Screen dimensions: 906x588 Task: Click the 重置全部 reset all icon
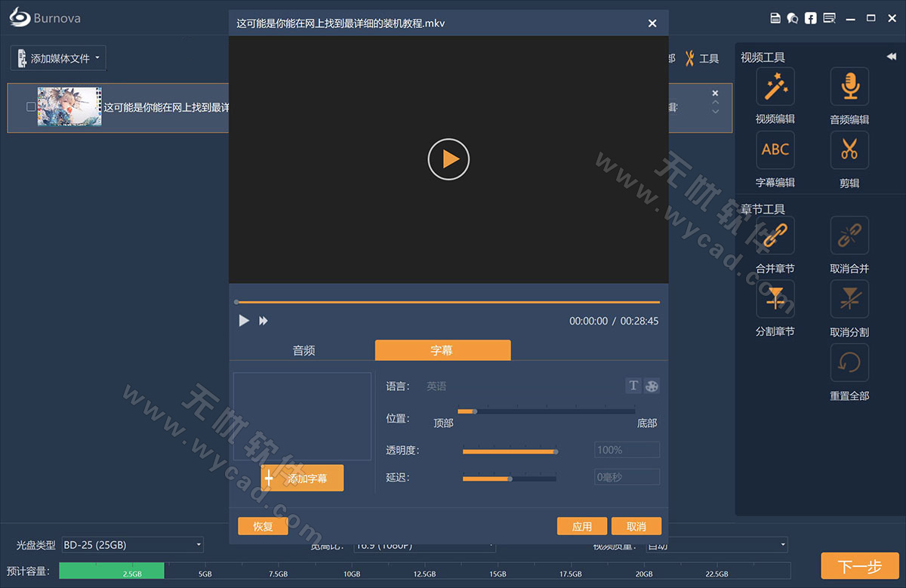(849, 362)
